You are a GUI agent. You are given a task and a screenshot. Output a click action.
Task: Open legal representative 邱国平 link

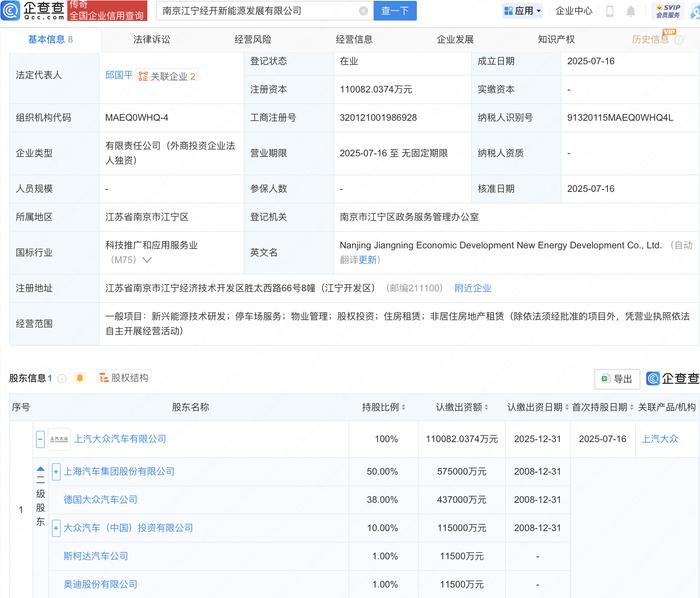pyautogui.click(x=119, y=75)
